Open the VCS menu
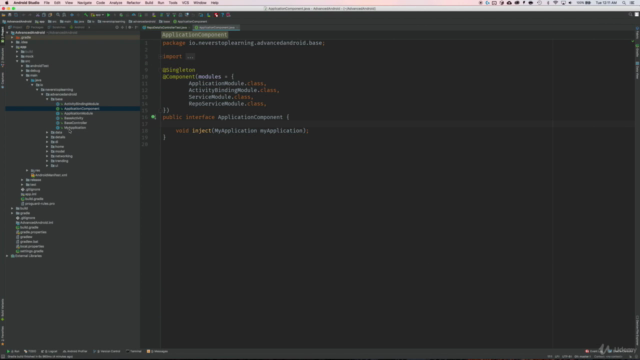640x360 pixels. pyautogui.click(x=185, y=3)
